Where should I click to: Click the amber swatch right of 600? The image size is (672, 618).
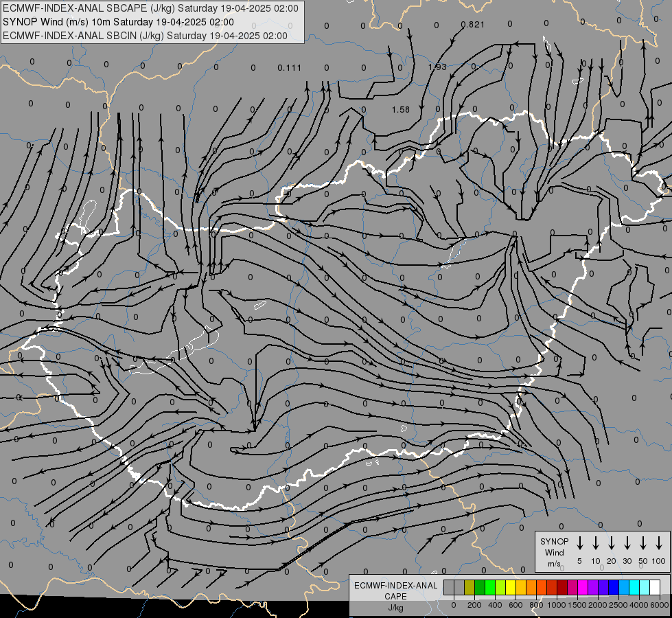click(521, 587)
